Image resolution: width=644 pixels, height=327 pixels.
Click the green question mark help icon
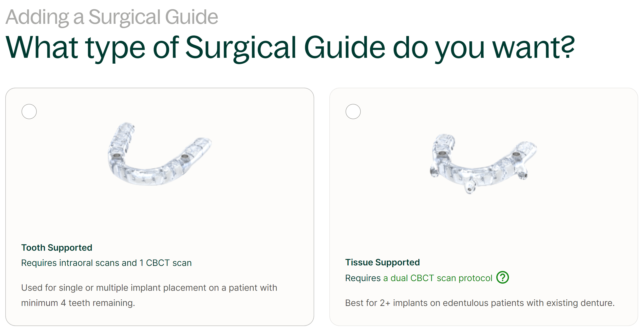click(x=502, y=277)
